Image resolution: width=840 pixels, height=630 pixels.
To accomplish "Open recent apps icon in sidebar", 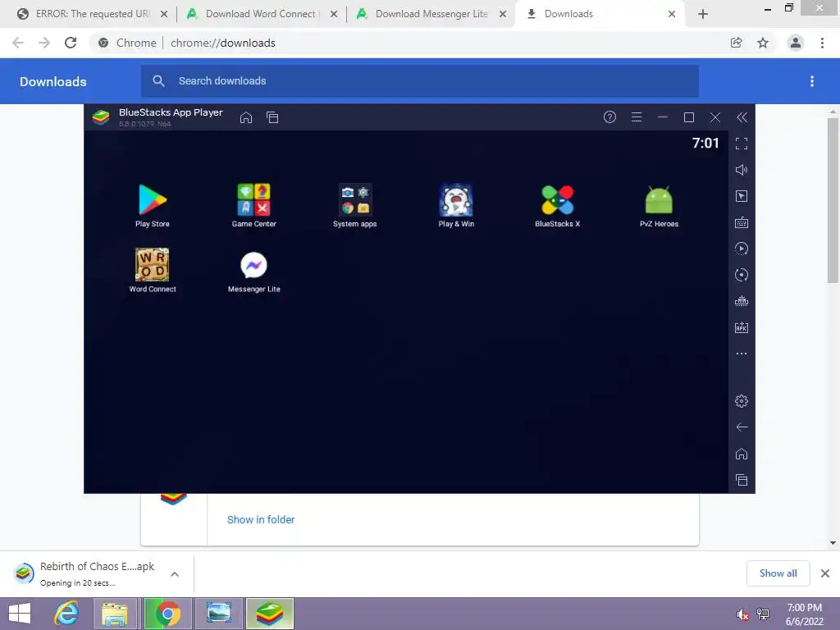I will coord(742,480).
